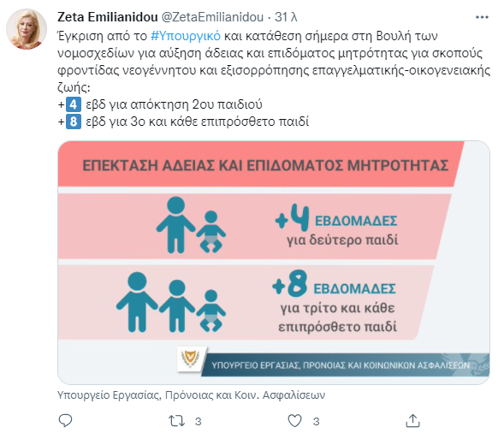Click the +4 ΕΒΔΟΜΑΔΕΣ text in image
The image size is (504, 439).
pyautogui.click(x=336, y=219)
